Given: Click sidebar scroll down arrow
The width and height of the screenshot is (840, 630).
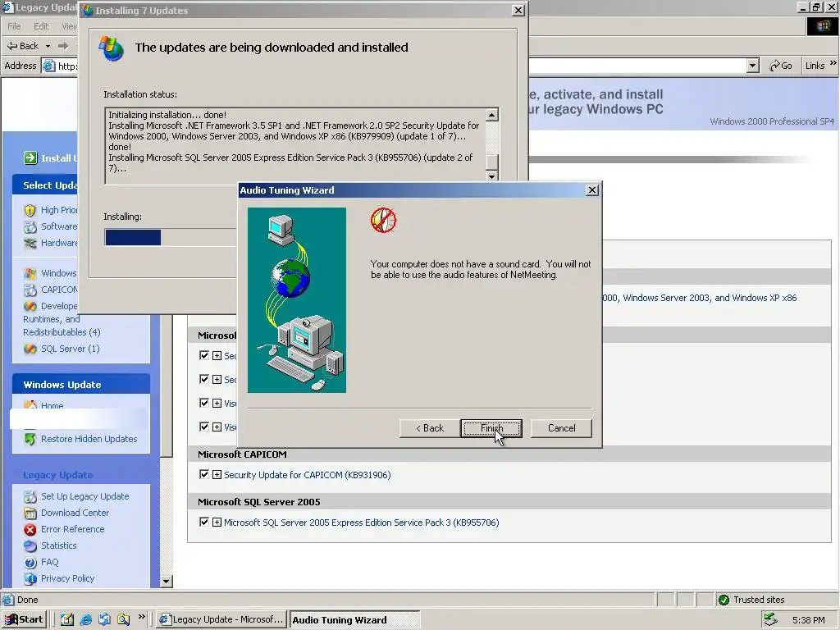Looking at the screenshot, I should coord(166,582).
